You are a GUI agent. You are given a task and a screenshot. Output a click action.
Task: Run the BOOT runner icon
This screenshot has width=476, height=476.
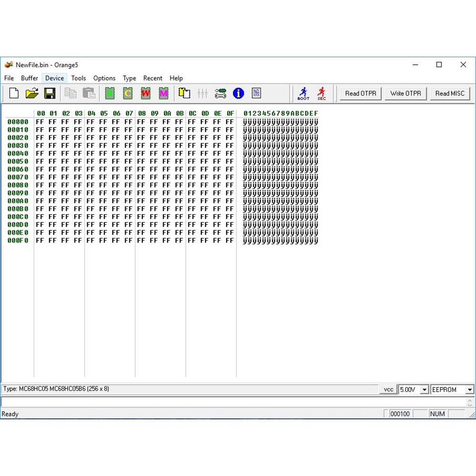[x=303, y=93]
